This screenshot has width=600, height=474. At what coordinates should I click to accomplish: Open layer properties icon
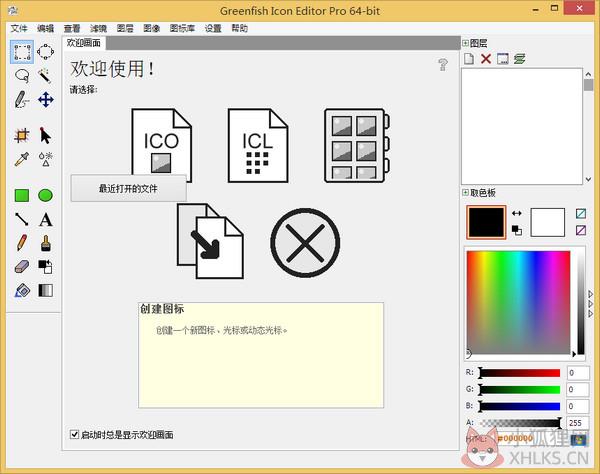tap(502, 59)
